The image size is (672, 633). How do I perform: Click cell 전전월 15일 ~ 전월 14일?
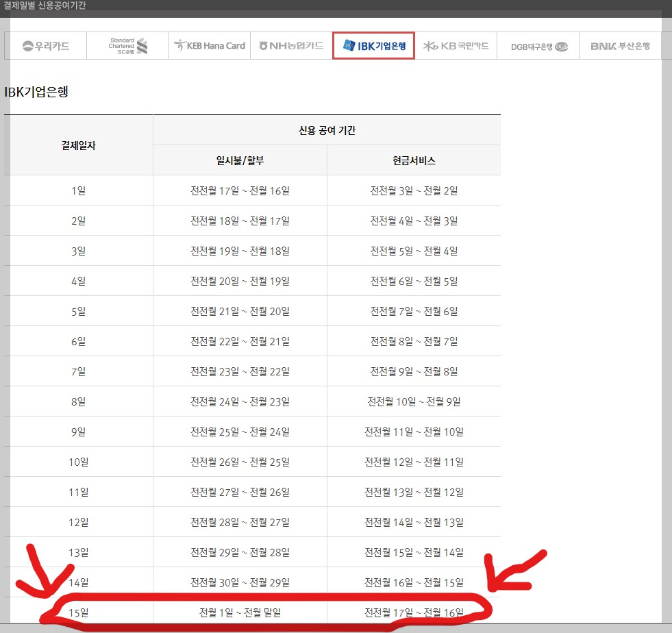point(414,552)
